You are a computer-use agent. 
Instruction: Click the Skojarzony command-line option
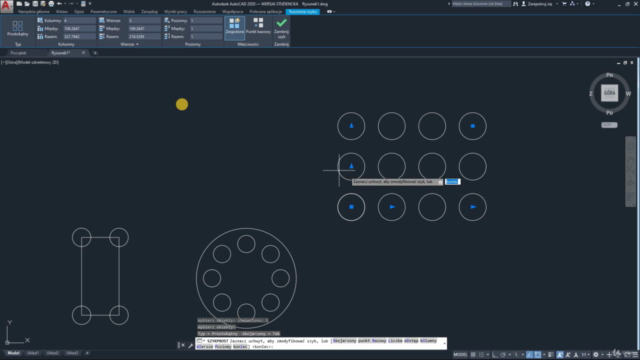pos(344,341)
